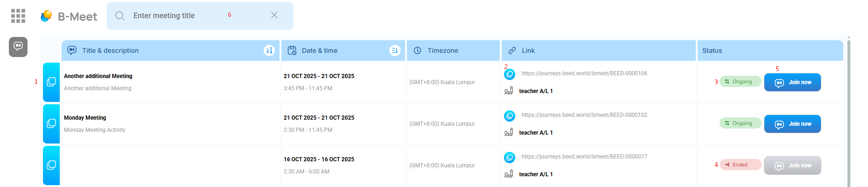Copy the BEED-0000102 meeting link

[x=510, y=116]
